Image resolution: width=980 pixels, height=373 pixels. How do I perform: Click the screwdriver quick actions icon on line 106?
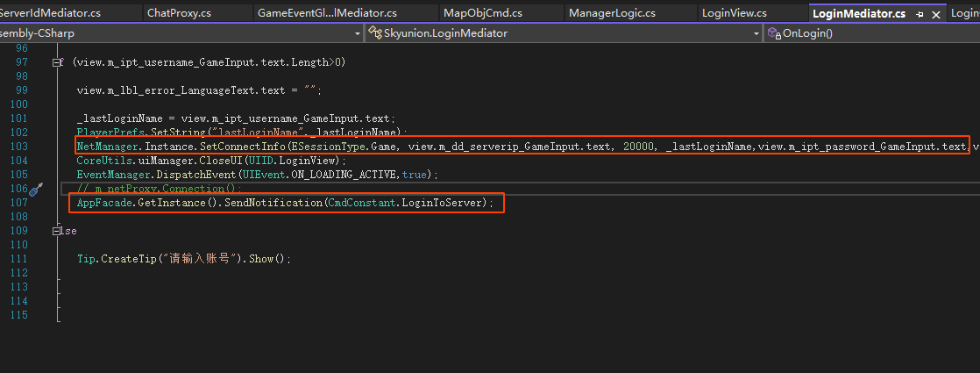(x=35, y=189)
